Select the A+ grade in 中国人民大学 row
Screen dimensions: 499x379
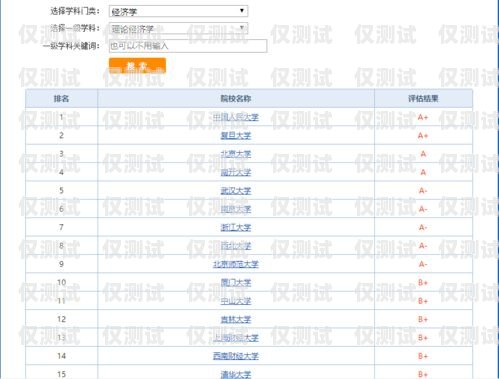tap(423, 117)
